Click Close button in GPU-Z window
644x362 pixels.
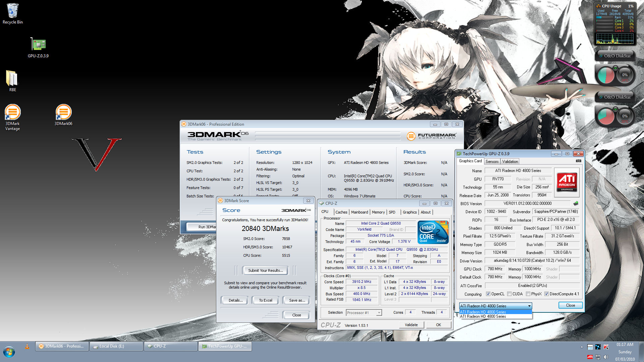click(570, 305)
